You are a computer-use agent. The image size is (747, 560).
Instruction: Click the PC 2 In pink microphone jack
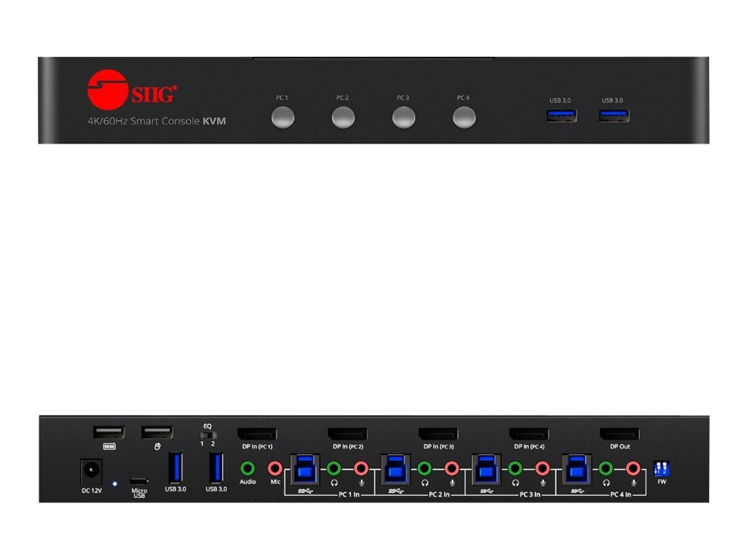click(x=452, y=469)
